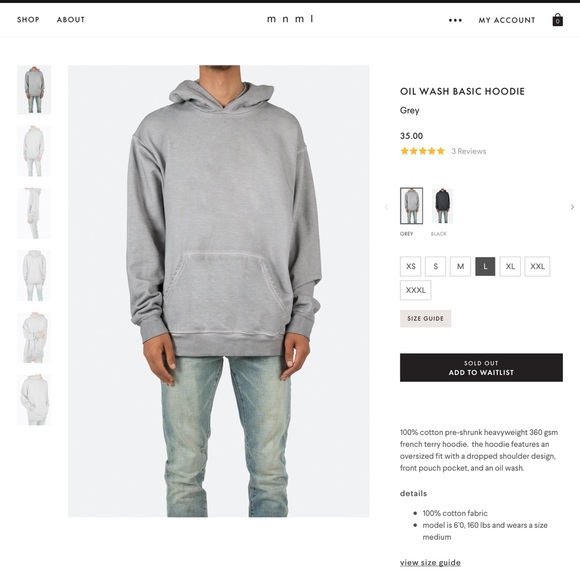Select the Black color swatch

click(x=442, y=206)
